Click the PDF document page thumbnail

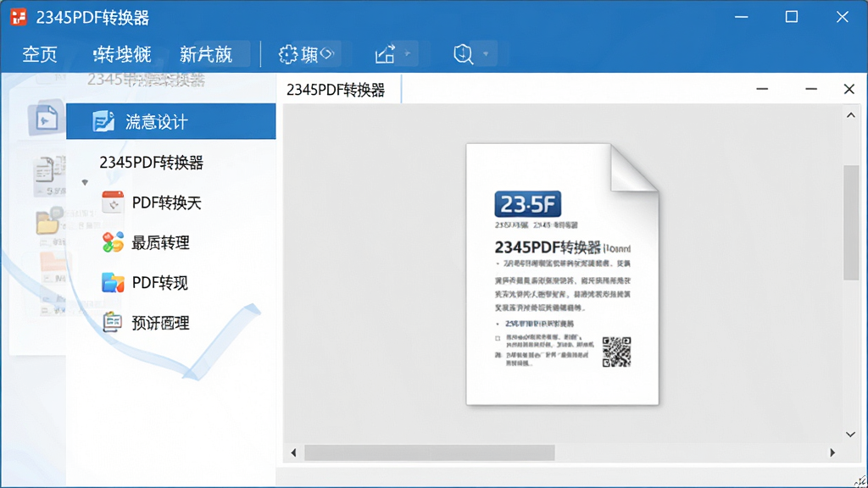(563, 274)
